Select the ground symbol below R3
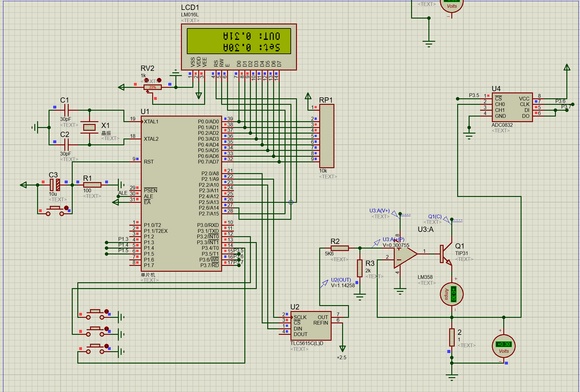The image size is (580, 392). (359, 297)
